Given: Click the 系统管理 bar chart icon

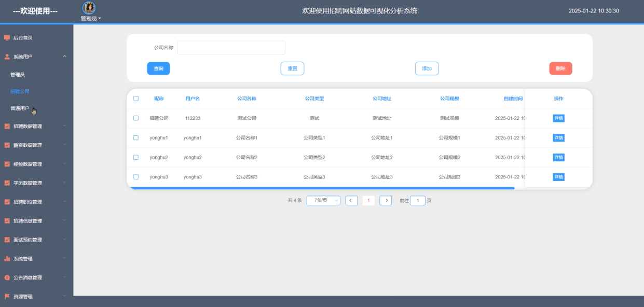Looking at the screenshot, I should 7,259.
